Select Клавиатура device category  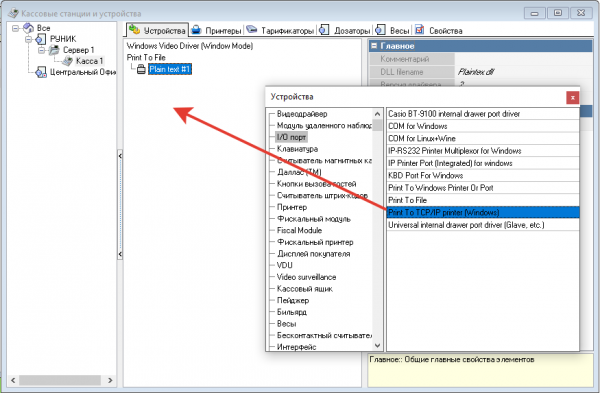pos(297,148)
